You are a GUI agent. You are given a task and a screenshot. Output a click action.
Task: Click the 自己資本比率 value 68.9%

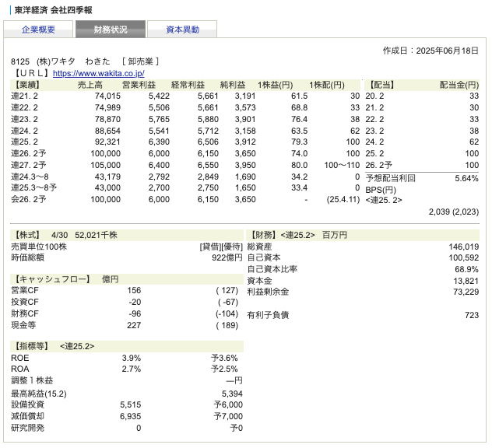(x=466, y=269)
